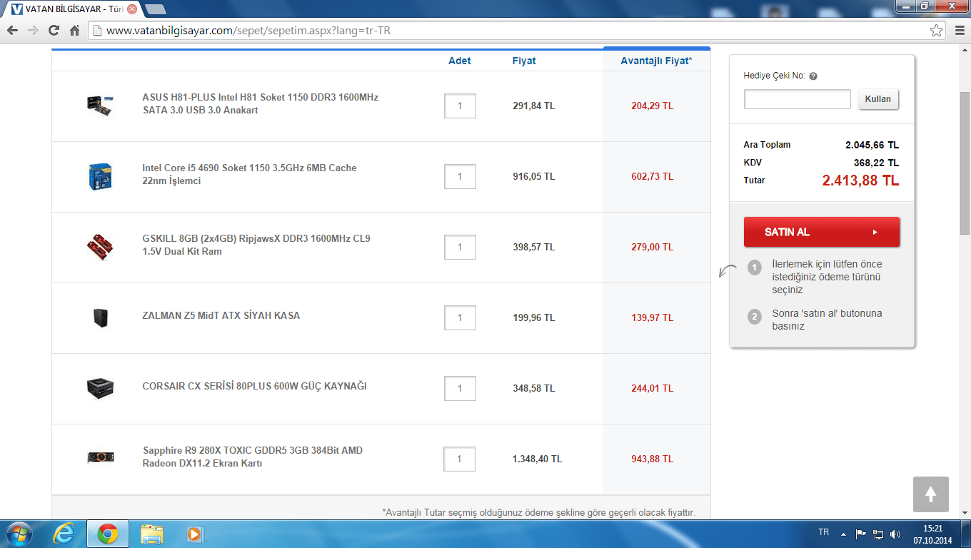Screen dimensions: 971x560
Task: Click the Adet column header
Action: (460, 61)
